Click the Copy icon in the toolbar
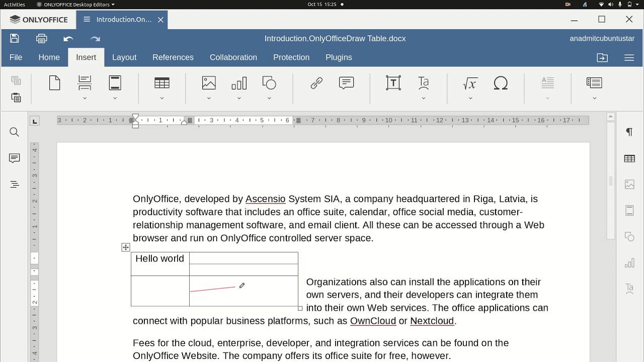Viewport: 644px width, 362px height. coord(16,80)
